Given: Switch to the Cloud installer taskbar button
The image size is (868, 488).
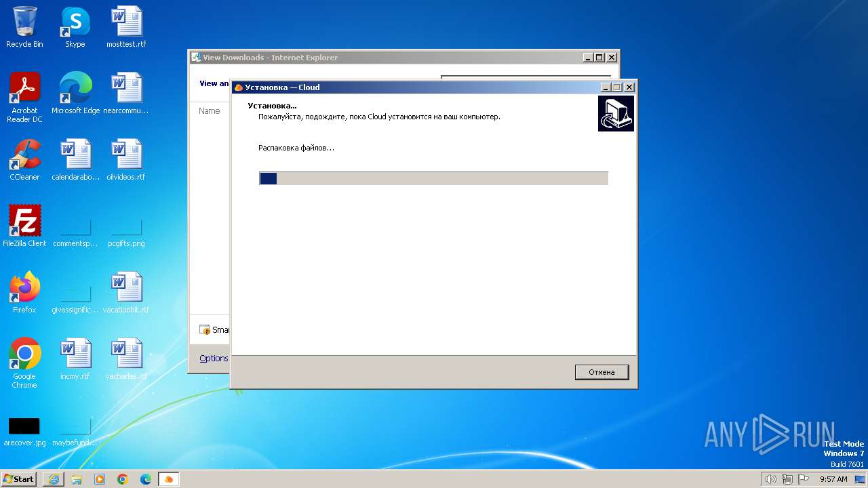Looking at the screenshot, I should (169, 479).
